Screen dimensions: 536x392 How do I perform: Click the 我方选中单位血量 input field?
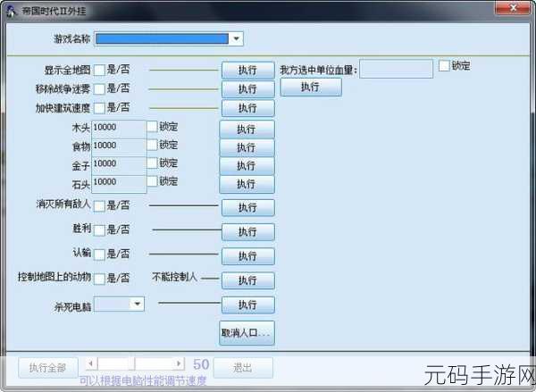(396, 69)
